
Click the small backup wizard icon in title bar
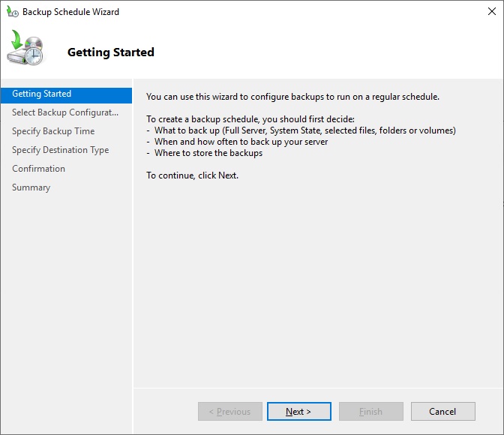point(13,11)
